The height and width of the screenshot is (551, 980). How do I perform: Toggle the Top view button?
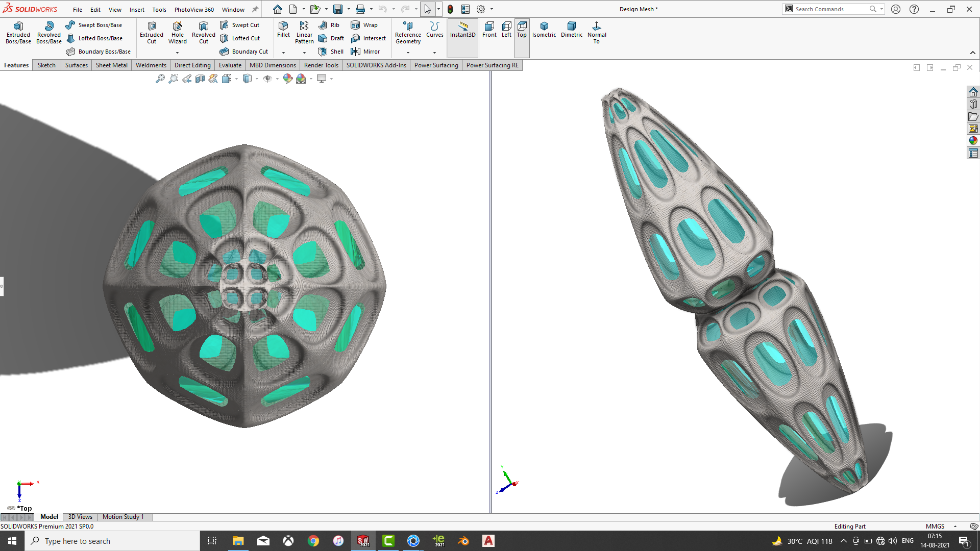coord(522,30)
